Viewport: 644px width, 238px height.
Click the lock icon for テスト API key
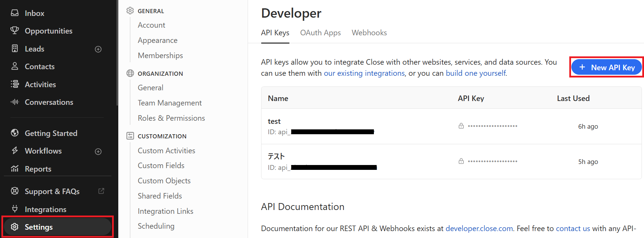[x=461, y=161]
